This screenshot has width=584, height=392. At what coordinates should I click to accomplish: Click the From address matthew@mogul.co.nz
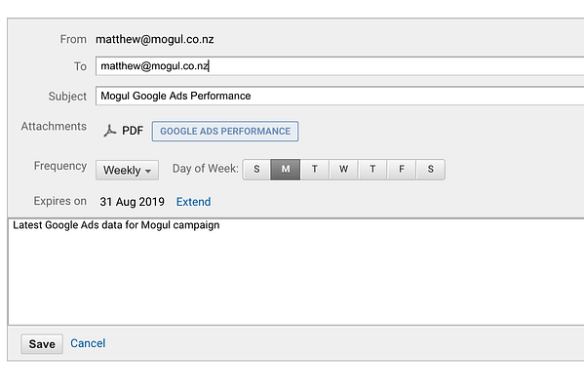[x=155, y=39]
